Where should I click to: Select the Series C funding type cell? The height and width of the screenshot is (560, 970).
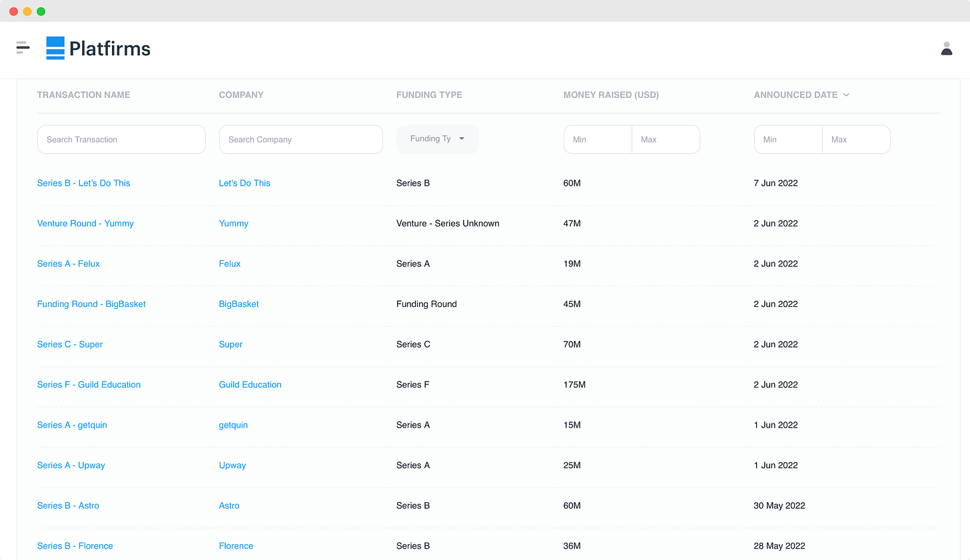pos(413,344)
